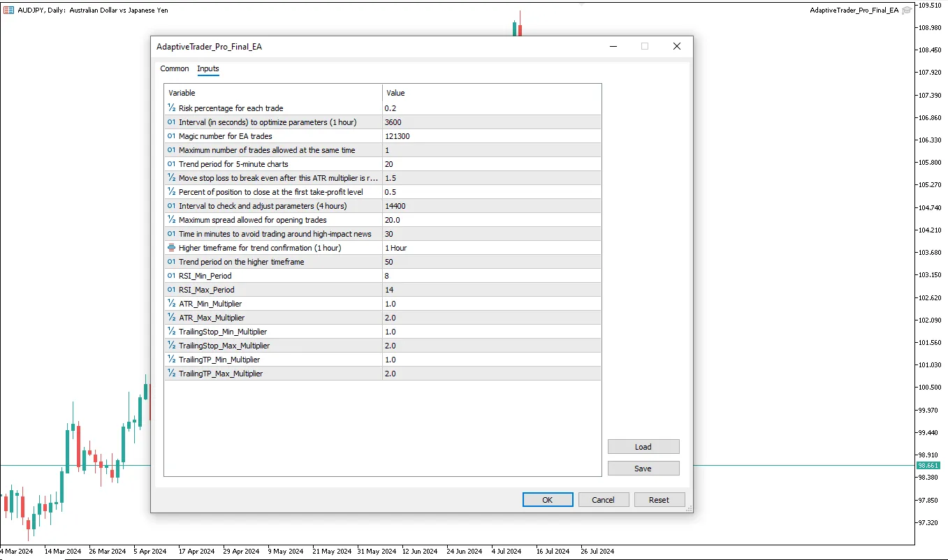The image size is (948, 560).
Task: Edit the maximum spread value 20.0
Action: click(x=492, y=220)
